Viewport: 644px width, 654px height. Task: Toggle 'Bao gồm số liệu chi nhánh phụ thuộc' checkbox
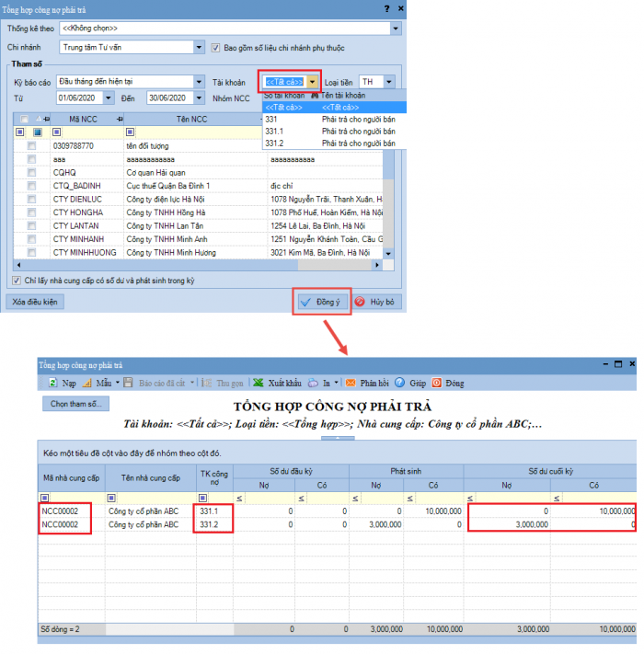[x=216, y=48]
